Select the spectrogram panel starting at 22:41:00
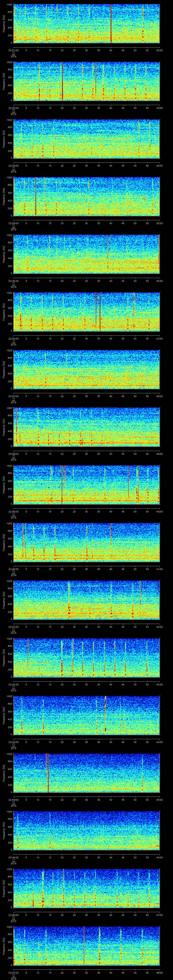 (x=87, y=600)
